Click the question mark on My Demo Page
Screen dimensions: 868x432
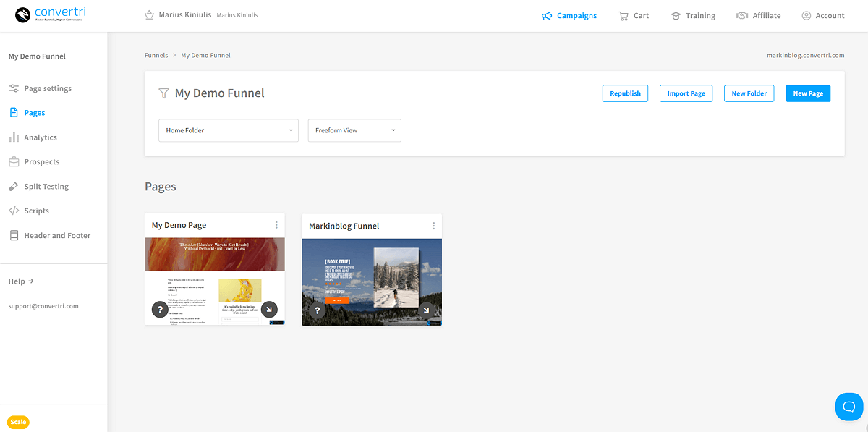pyautogui.click(x=160, y=310)
